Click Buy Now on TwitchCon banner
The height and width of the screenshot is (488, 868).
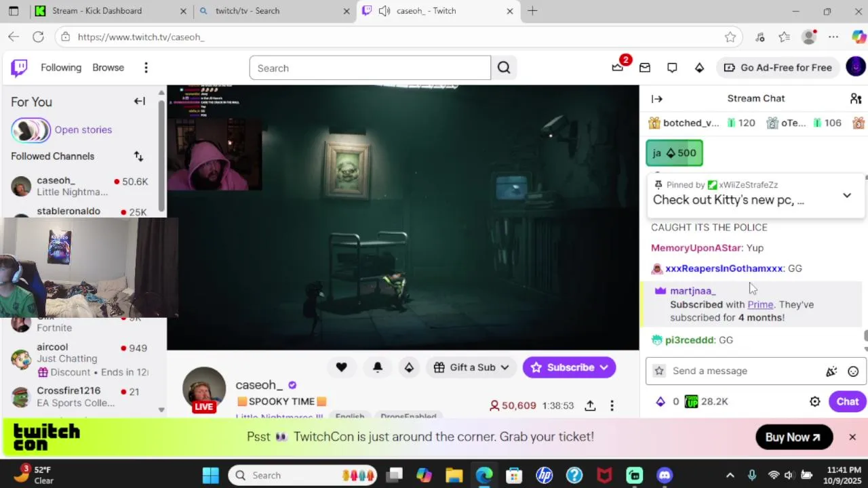[794, 437]
